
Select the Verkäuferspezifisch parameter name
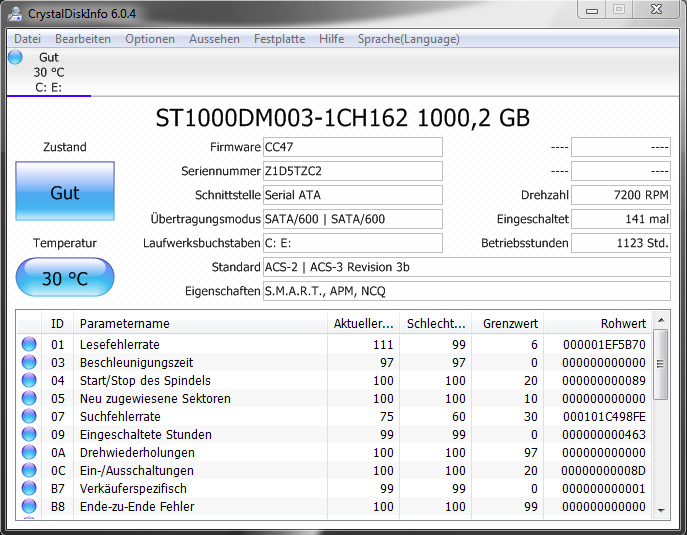coord(133,488)
